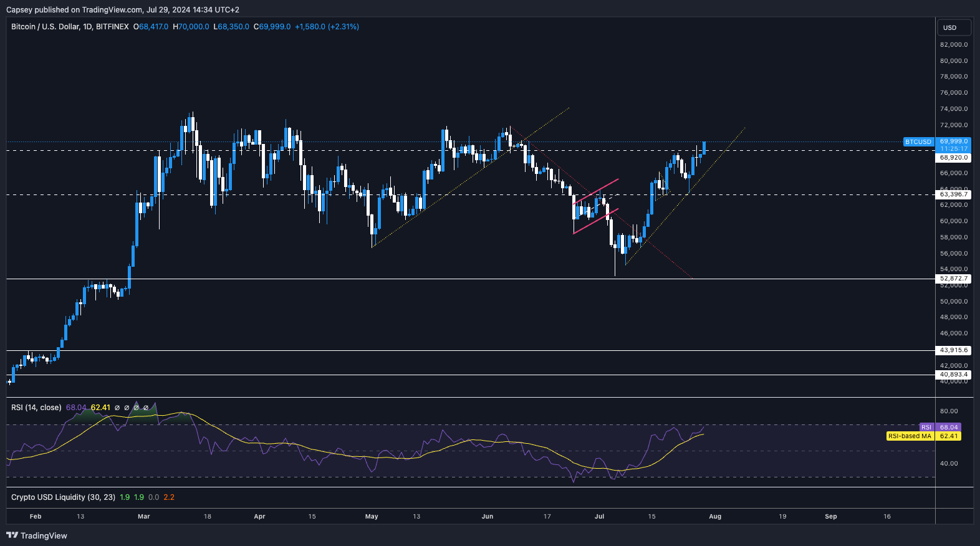This screenshot has height=546, width=980.
Task: Click the purple RSI value 68.04 in legend
Action: pyautogui.click(x=76, y=408)
